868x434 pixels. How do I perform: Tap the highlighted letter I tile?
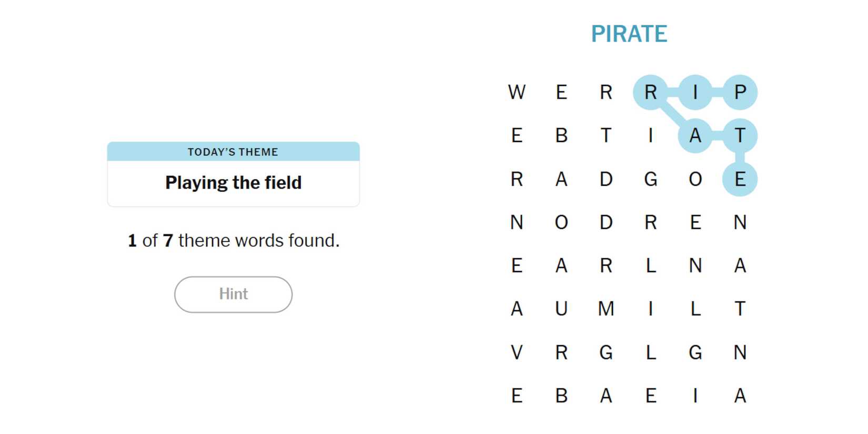point(695,92)
